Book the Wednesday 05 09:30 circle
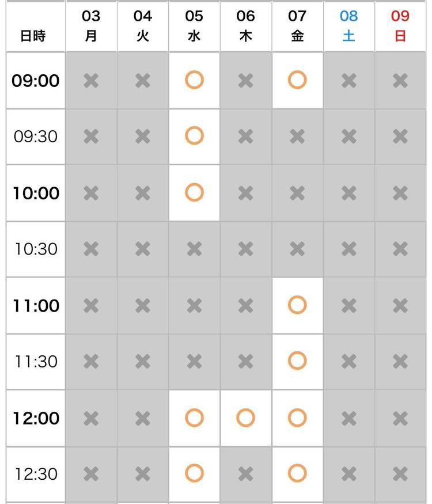 (194, 136)
